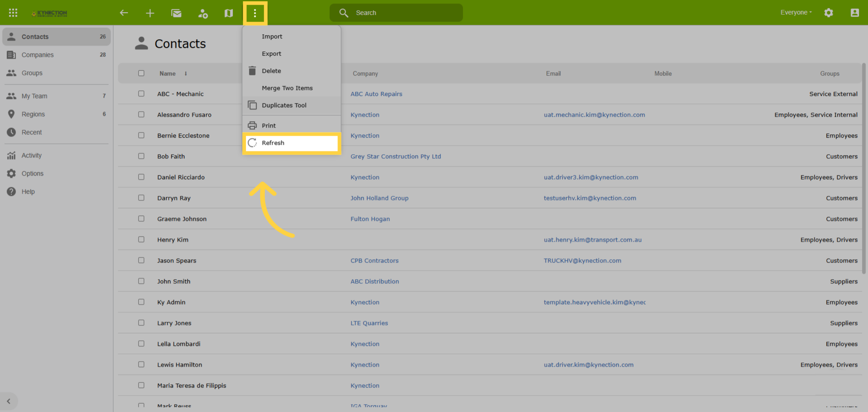Screen dimensions: 868x412
Task: Click the Refresh circular icon
Action: [x=252, y=143]
